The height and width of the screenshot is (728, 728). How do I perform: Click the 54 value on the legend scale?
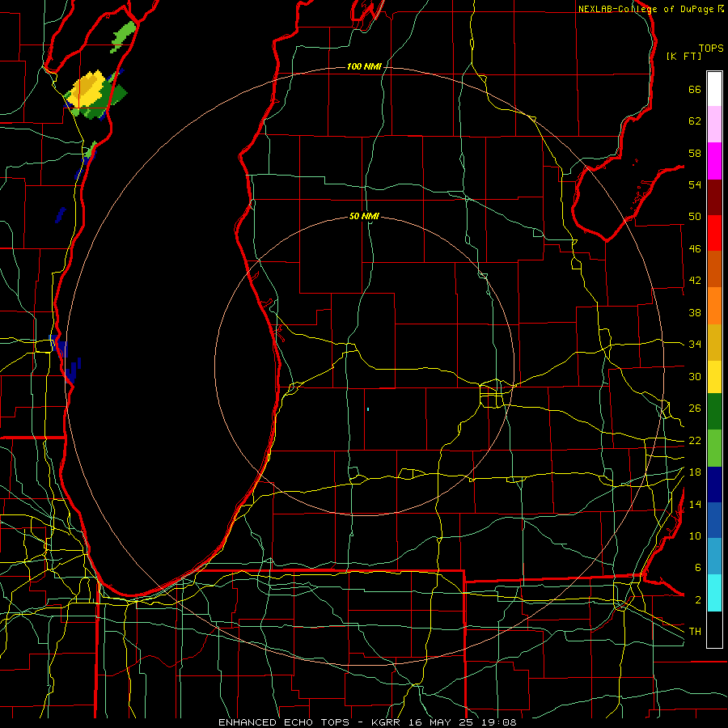click(695, 184)
